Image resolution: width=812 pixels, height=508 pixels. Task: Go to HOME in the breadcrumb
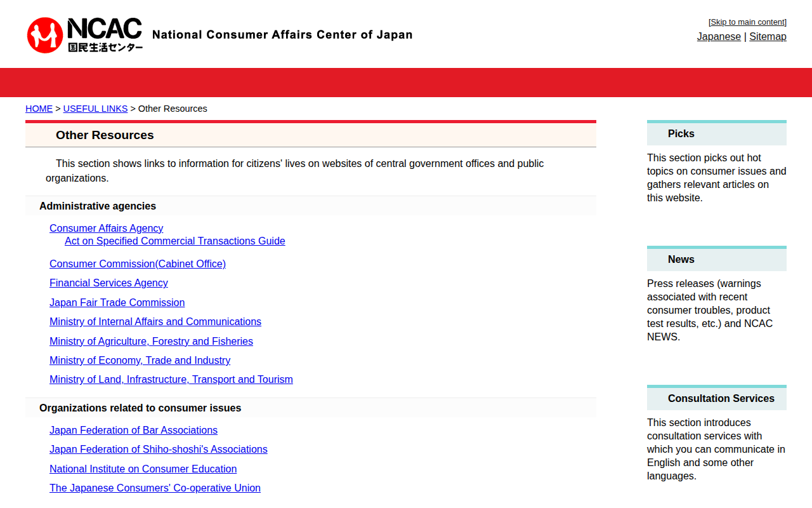point(39,109)
